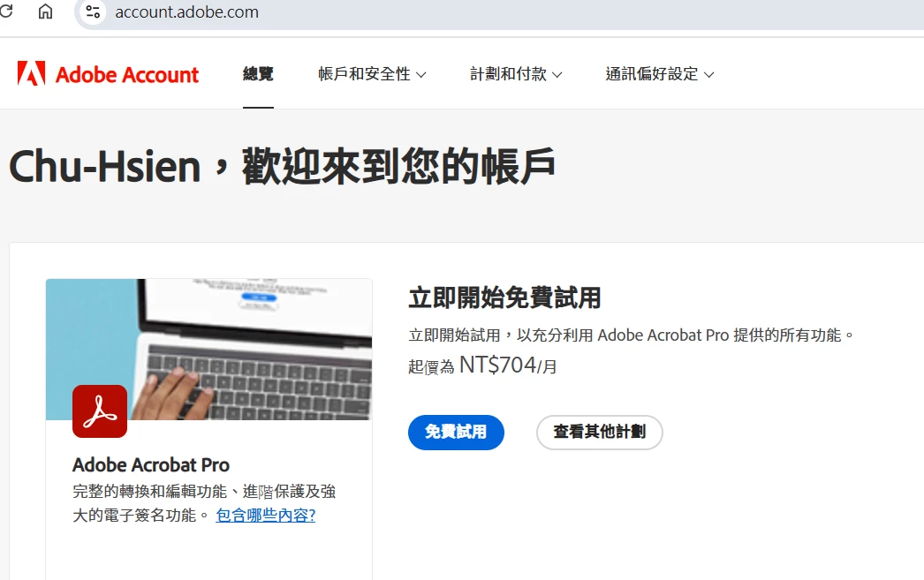Click the Adobe Acrobat Pro product name
The width and height of the screenshot is (924, 580).
151,464
